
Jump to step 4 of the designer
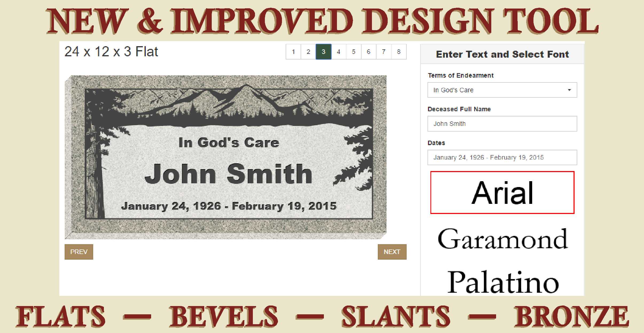point(339,52)
